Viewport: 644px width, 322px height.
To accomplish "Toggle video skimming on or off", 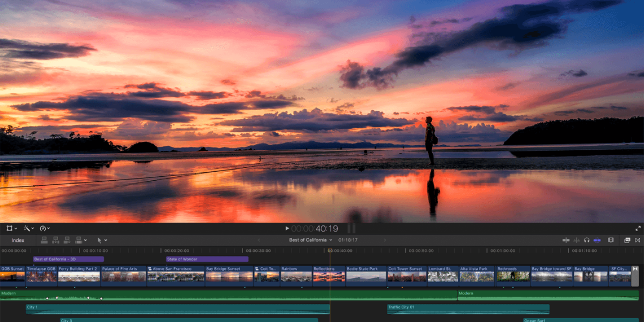I will coord(565,240).
